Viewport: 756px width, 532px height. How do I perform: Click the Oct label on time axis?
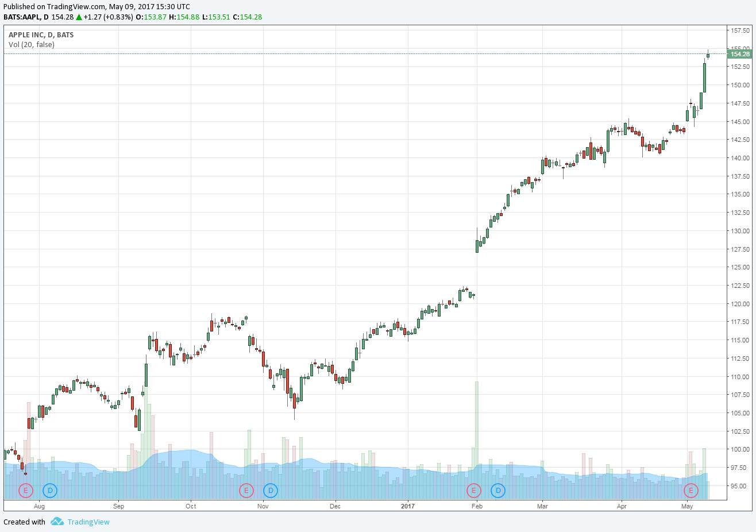tap(191, 506)
